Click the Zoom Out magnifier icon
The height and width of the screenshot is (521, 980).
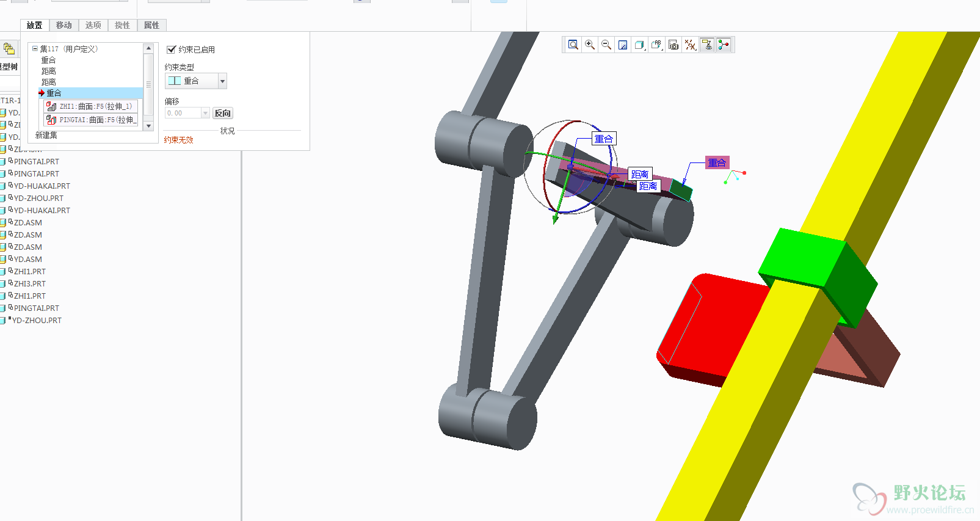[x=606, y=45]
